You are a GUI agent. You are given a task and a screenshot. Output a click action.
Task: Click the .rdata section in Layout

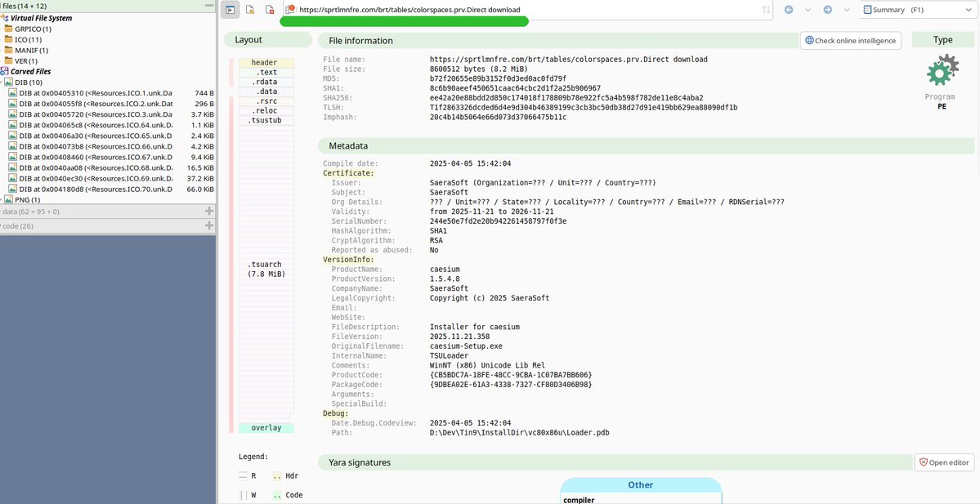click(266, 82)
